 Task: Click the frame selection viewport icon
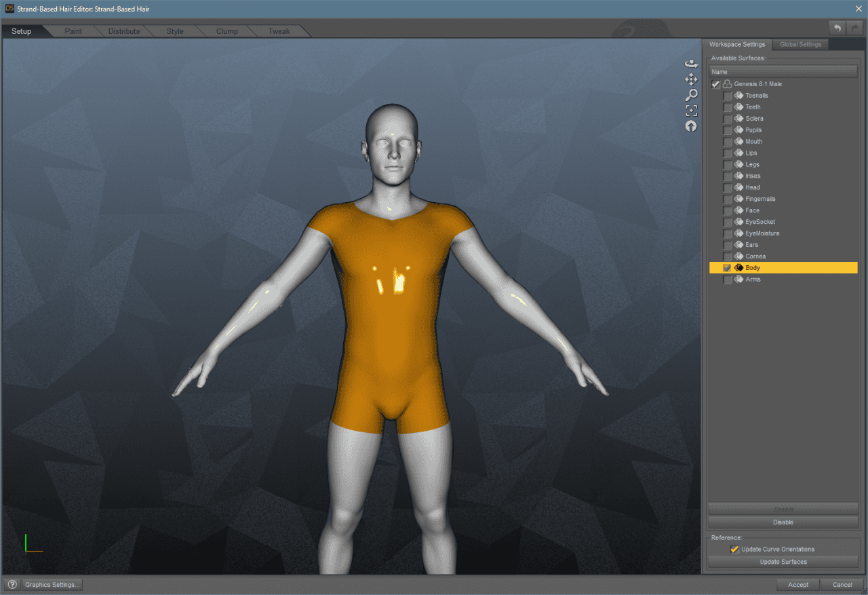pyautogui.click(x=691, y=111)
